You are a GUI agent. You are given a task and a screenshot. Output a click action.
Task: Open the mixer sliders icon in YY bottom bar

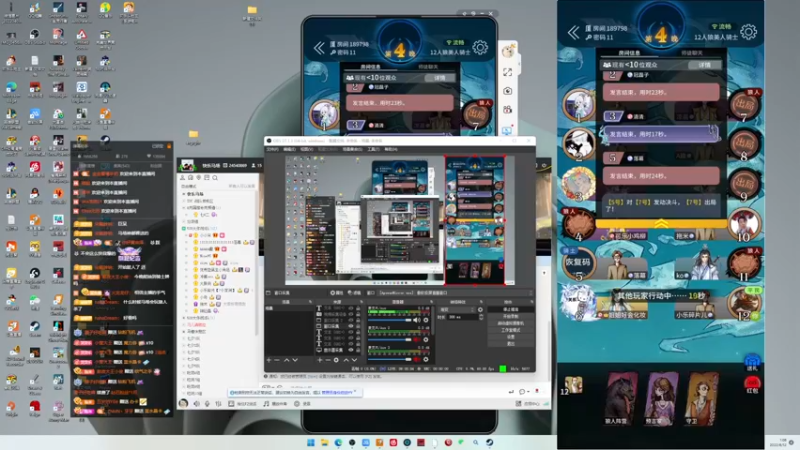click(218, 404)
